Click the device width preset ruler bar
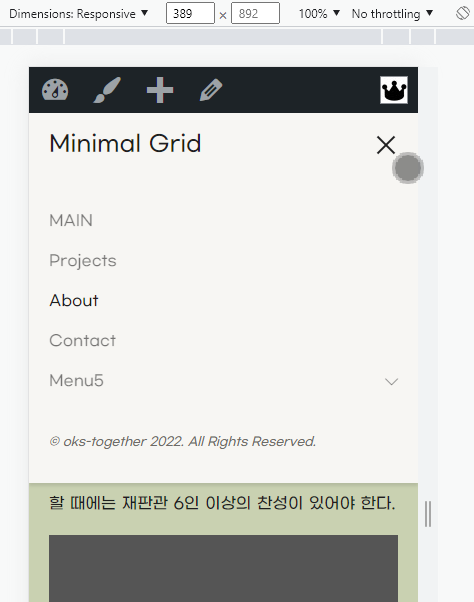Image resolution: width=474 pixels, height=602 pixels. [237, 37]
